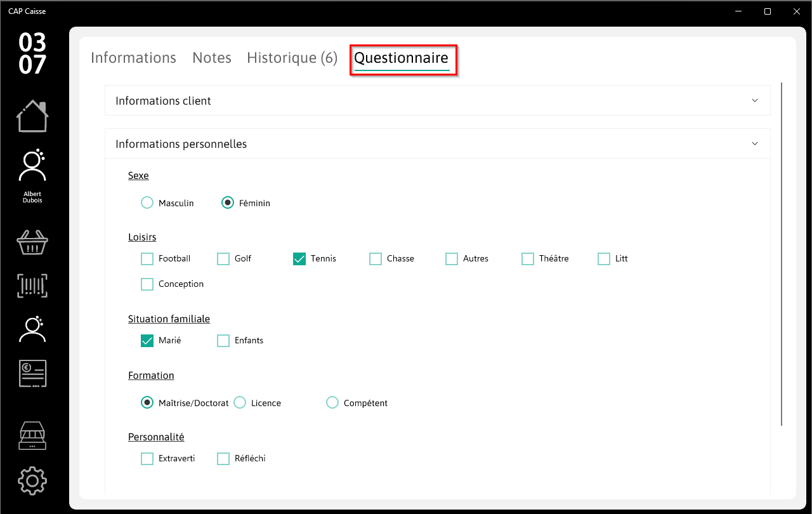
Task: Click the Situation familiale section label
Action: (169, 319)
